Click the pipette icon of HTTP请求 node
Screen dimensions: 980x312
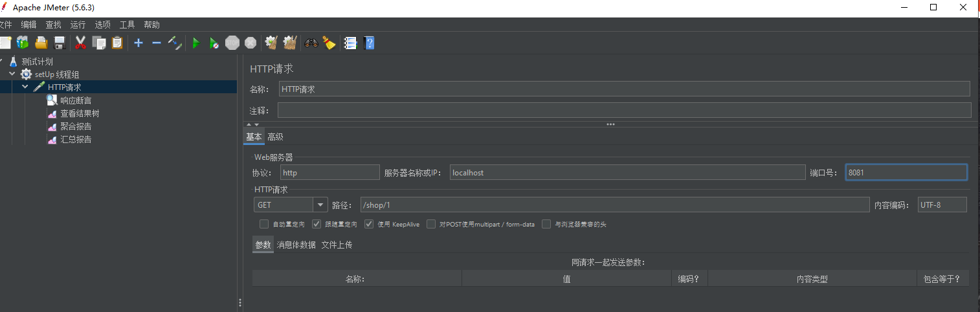[39, 87]
